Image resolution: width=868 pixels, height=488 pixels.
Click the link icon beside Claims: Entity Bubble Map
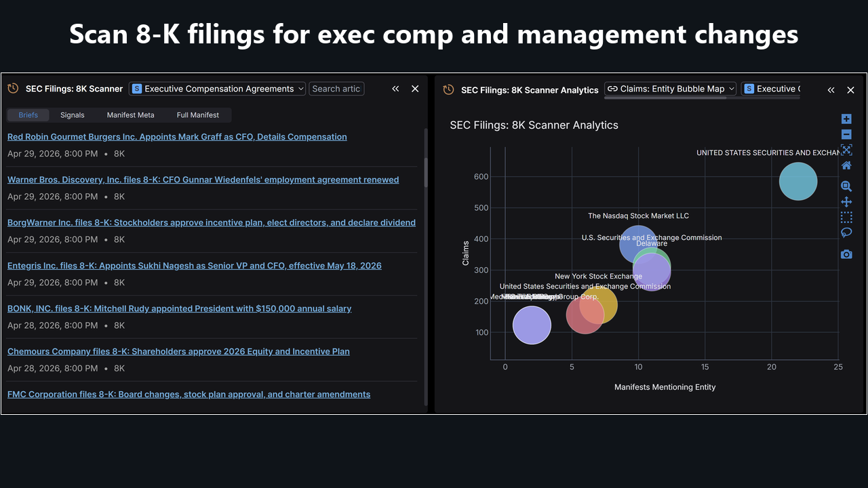(x=612, y=89)
